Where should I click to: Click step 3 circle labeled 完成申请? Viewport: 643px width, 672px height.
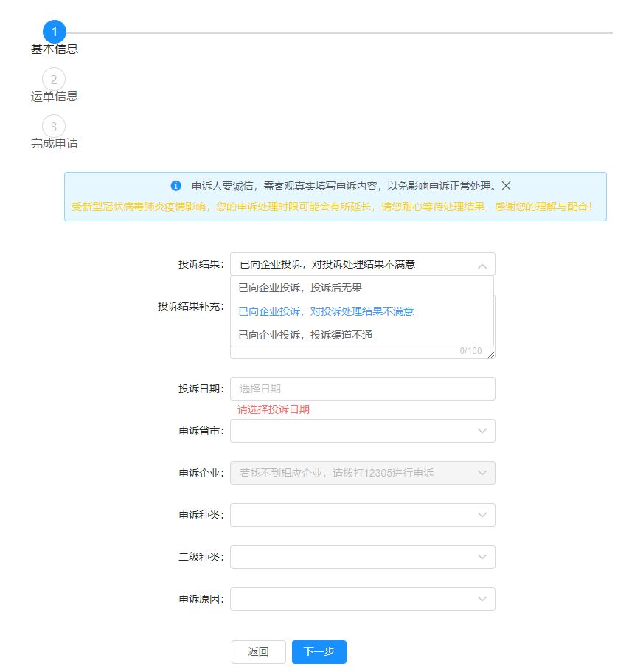[x=53, y=127]
